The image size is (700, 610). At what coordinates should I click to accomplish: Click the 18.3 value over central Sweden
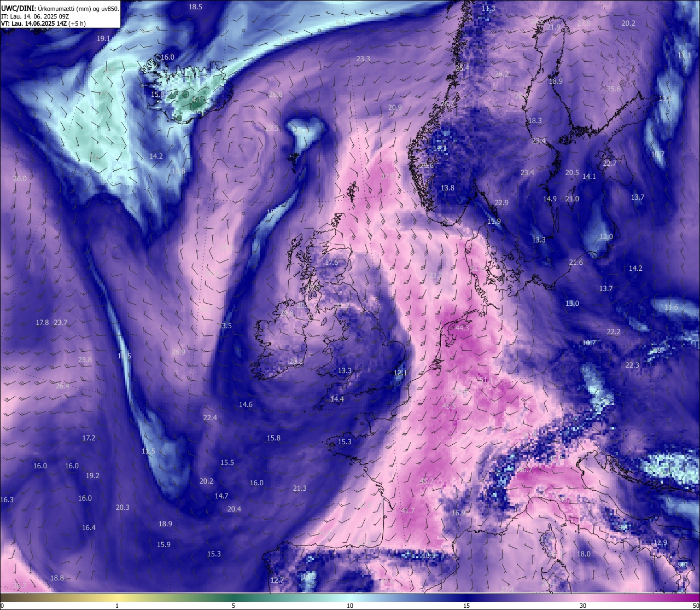pyautogui.click(x=535, y=120)
